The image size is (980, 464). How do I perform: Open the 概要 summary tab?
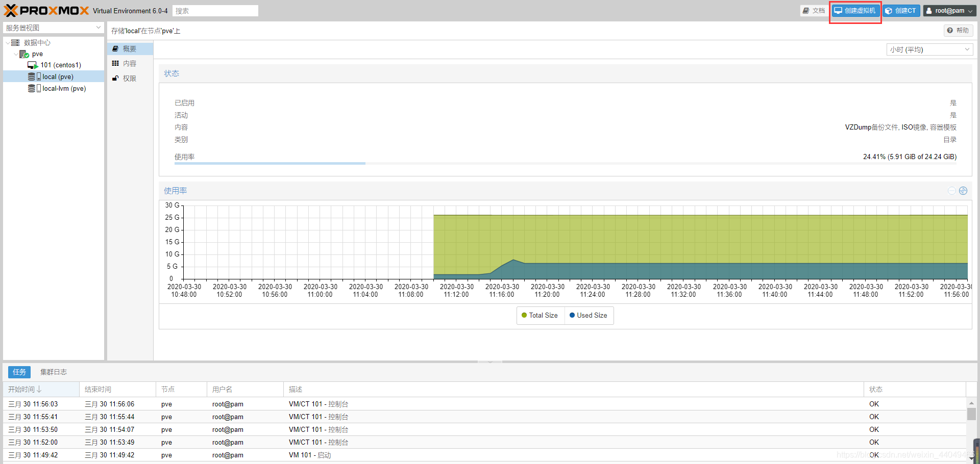[130, 48]
